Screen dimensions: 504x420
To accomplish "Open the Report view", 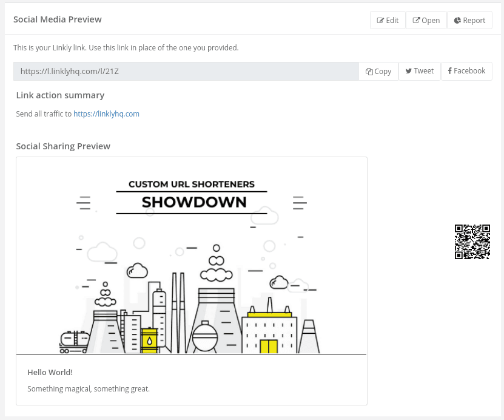I will (x=469, y=20).
